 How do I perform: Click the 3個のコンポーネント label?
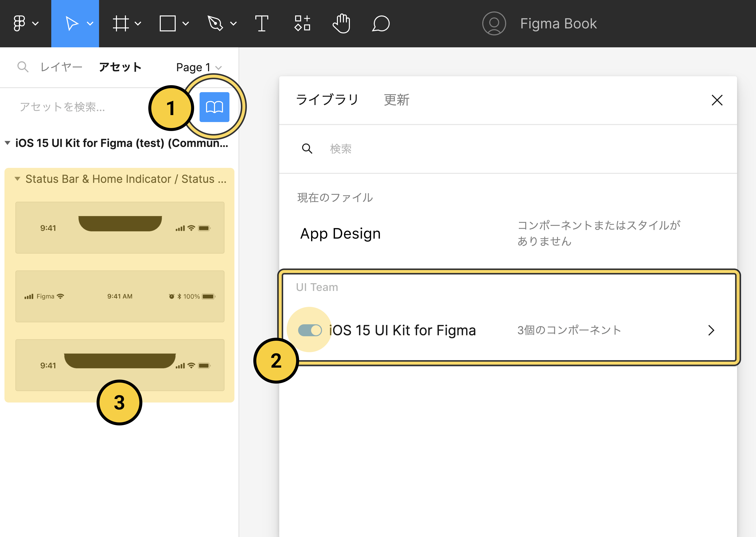[569, 330]
